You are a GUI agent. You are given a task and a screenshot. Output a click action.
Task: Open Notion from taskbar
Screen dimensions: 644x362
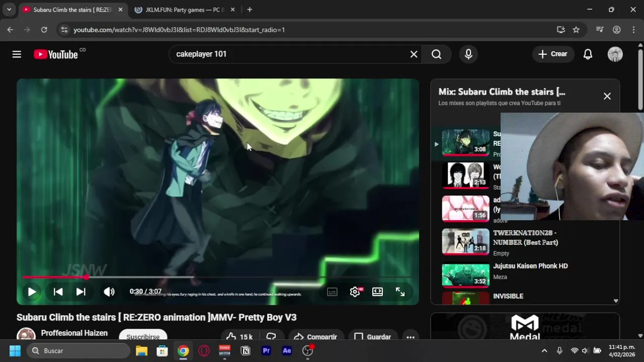pyautogui.click(x=246, y=350)
